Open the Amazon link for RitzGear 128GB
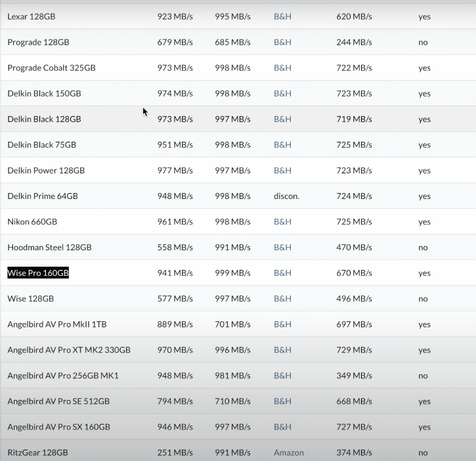The image size is (476, 461). (289, 452)
